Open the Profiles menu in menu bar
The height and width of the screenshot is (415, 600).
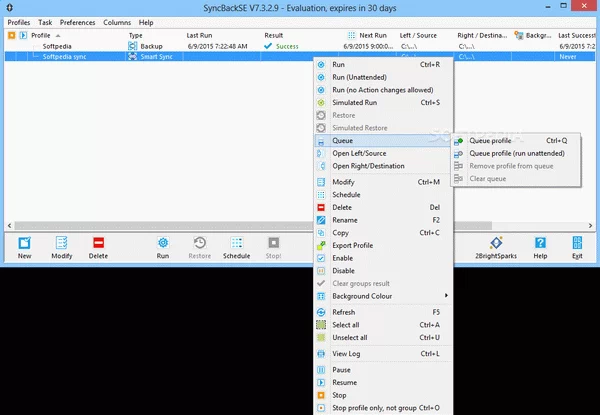[19, 22]
